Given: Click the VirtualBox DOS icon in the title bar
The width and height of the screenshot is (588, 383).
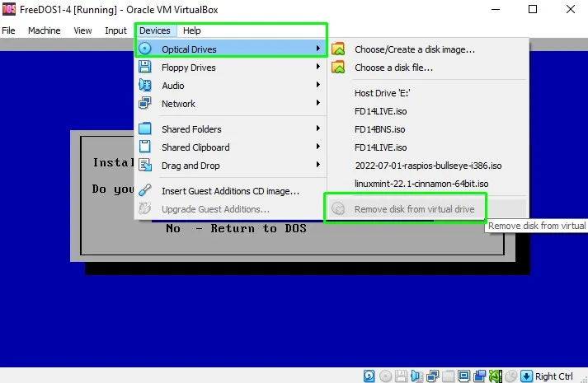Looking at the screenshot, I should (x=9, y=9).
